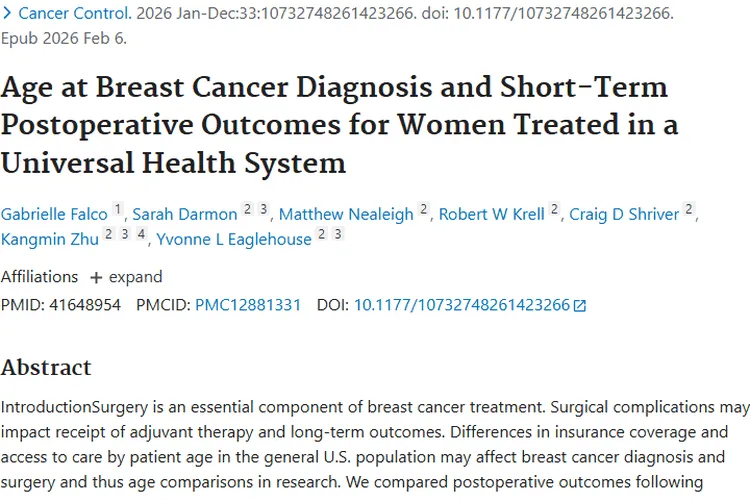This screenshot has height=500, width=750.
Task: Show affiliation 1 next to Gabrielle Falco
Action: click(118, 209)
